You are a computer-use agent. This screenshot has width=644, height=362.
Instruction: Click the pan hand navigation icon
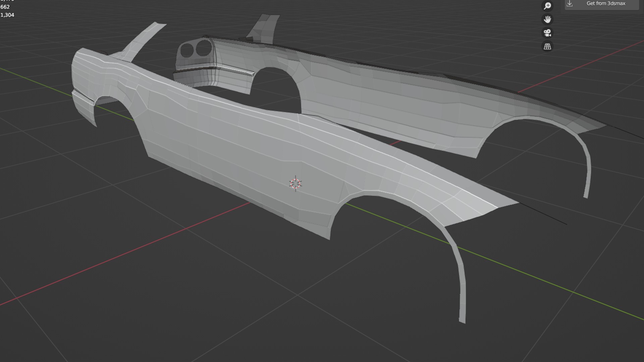[x=547, y=19]
